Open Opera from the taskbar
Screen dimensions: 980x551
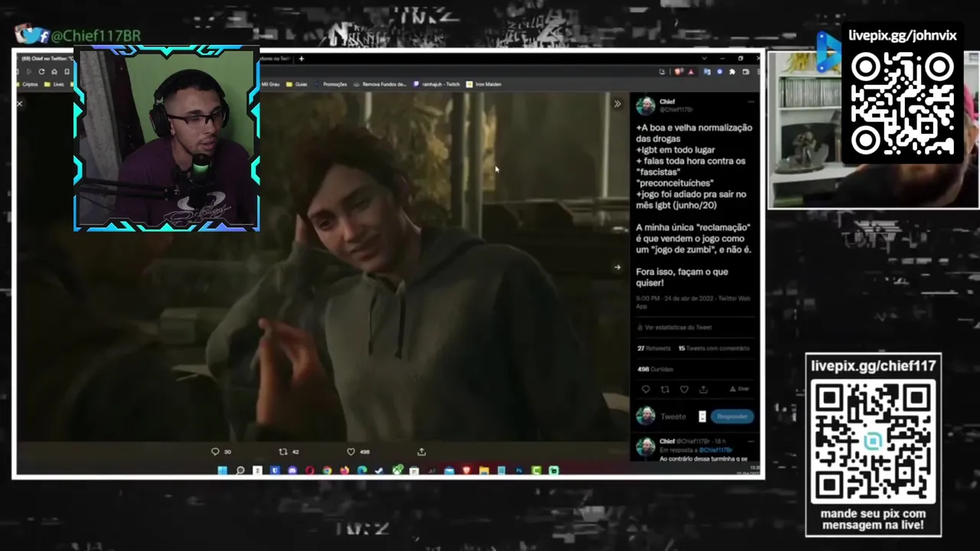point(310,471)
